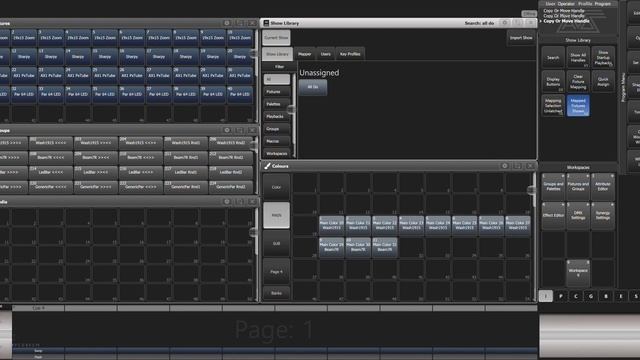Open settings gear in Show Library window
The image size is (640, 360).
point(504,23)
